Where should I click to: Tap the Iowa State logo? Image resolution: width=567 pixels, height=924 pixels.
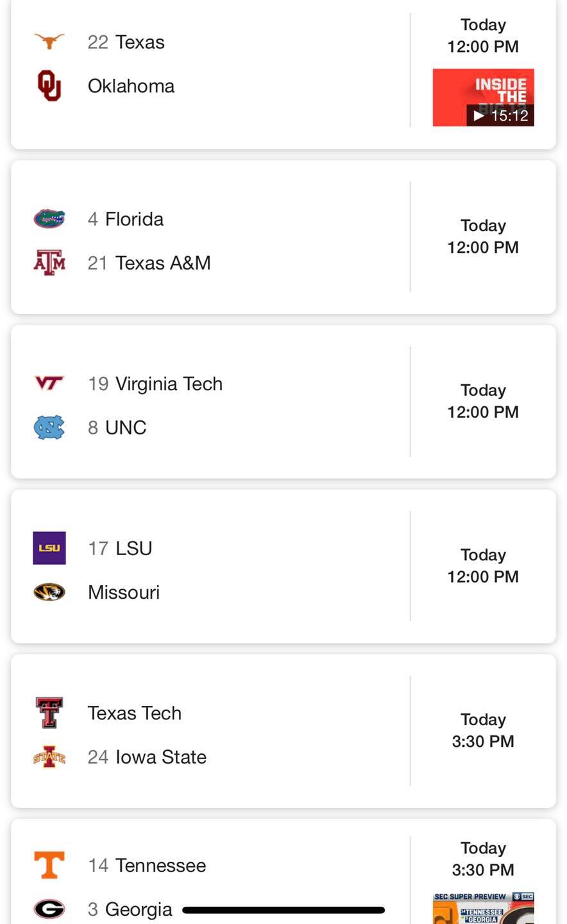[x=49, y=757]
